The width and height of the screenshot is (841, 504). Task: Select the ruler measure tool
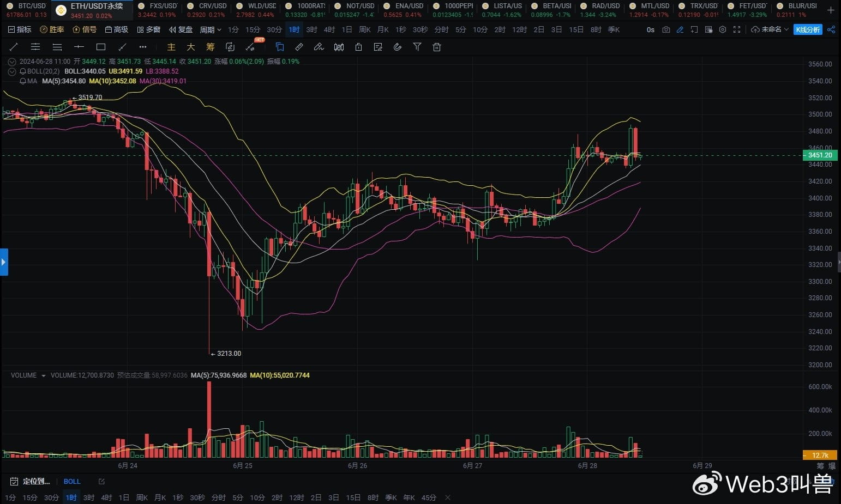[x=299, y=47]
